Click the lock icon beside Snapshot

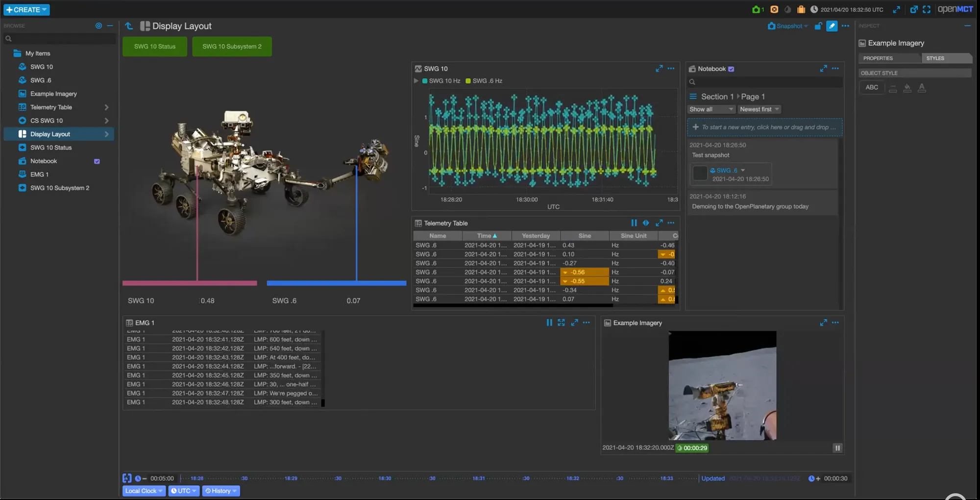(818, 26)
